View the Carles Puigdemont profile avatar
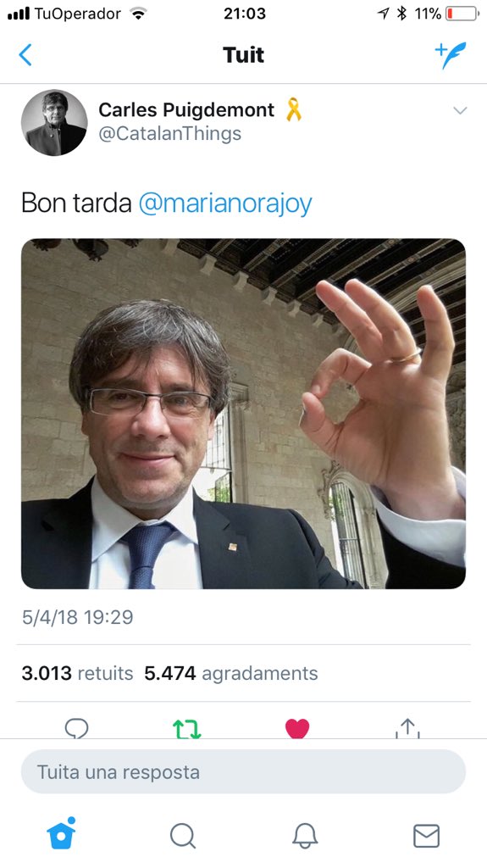 (54, 123)
